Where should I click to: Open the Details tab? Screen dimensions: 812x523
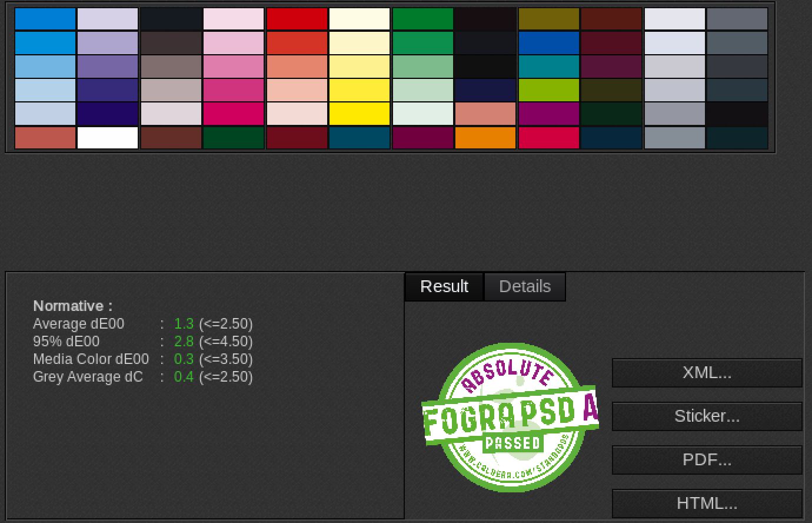click(524, 287)
